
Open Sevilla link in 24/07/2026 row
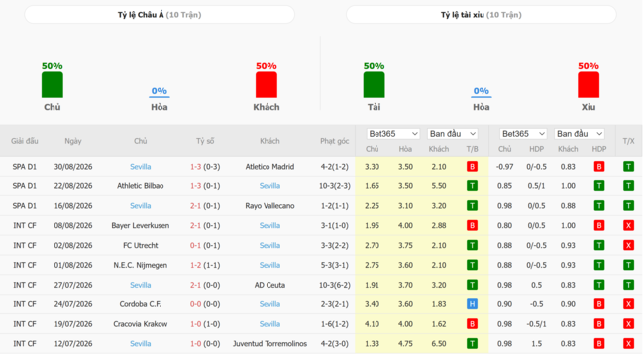coord(269,304)
